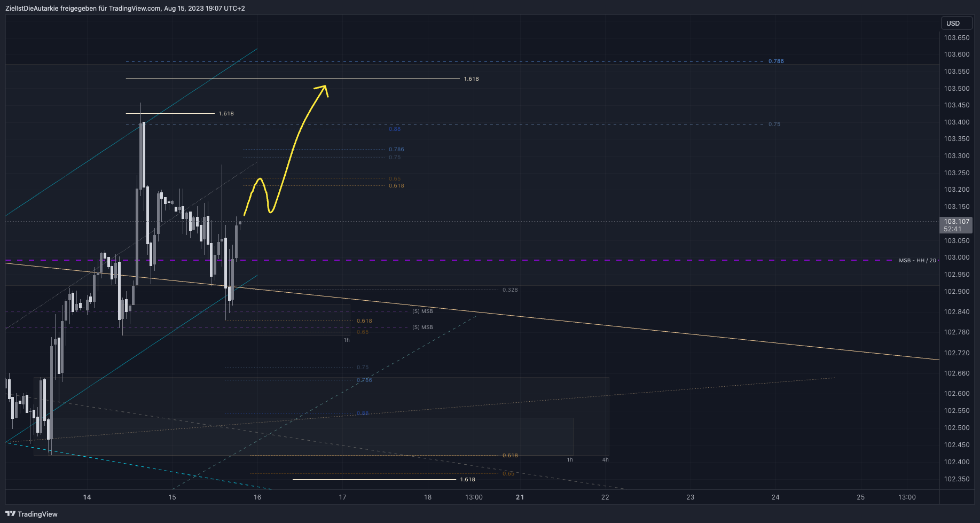The width and height of the screenshot is (980, 523).
Task: Click the price axis value 103.200
Action: coord(957,190)
